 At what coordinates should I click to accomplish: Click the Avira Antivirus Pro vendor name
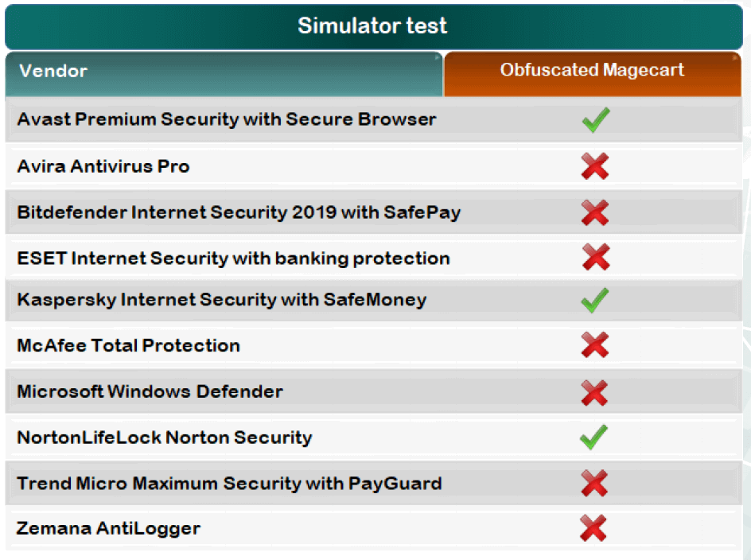click(x=103, y=166)
